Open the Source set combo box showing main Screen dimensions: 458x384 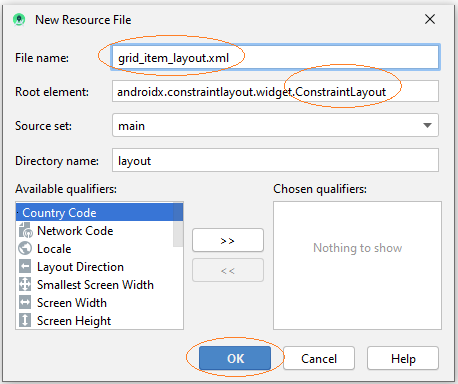[x=275, y=125]
